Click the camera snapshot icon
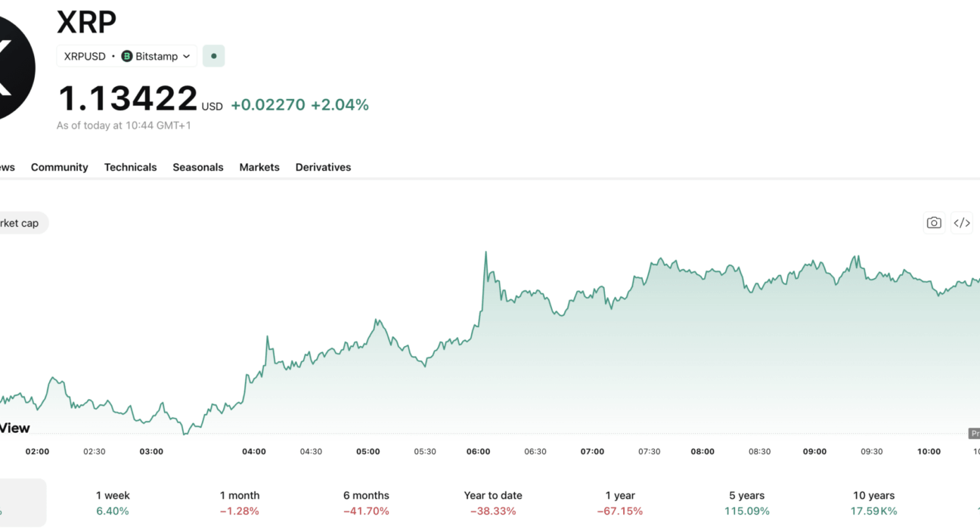 pyautogui.click(x=934, y=223)
